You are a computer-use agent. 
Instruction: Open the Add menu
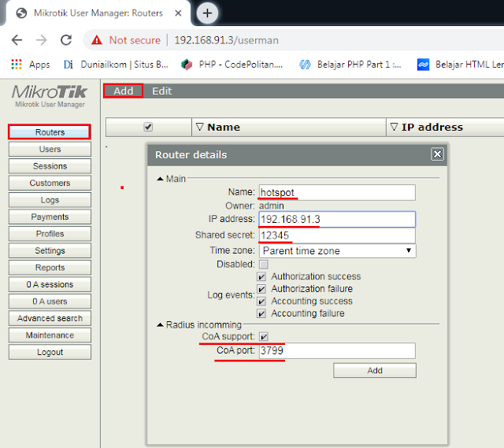pyautogui.click(x=123, y=91)
